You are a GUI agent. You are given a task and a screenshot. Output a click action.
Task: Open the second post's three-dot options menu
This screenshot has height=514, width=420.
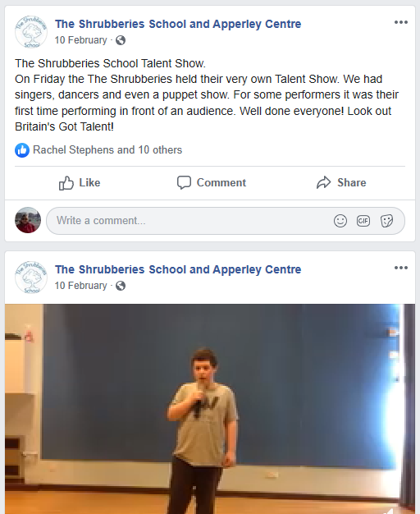pos(400,268)
